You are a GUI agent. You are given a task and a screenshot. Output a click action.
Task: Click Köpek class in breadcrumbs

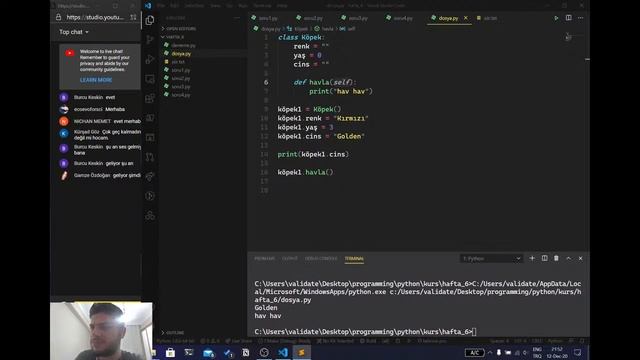click(x=298, y=29)
